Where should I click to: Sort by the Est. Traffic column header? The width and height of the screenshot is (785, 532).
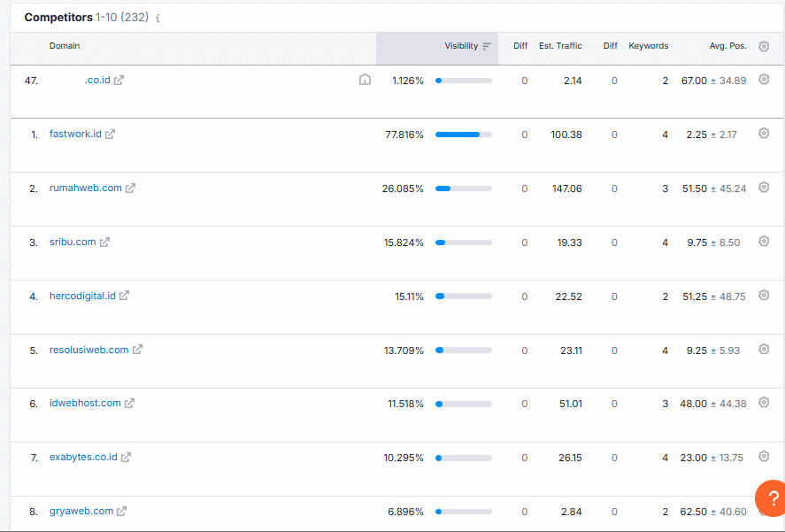[560, 46]
